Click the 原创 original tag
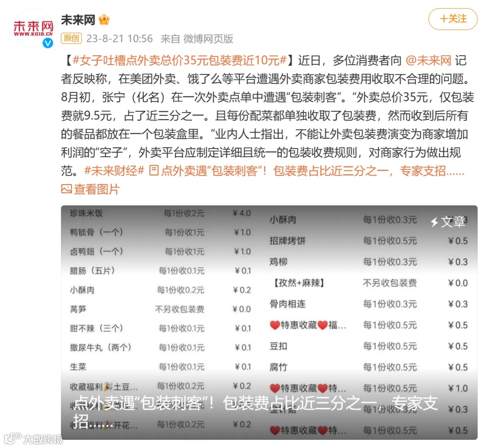This screenshot has height=448, width=485. (x=71, y=38)
